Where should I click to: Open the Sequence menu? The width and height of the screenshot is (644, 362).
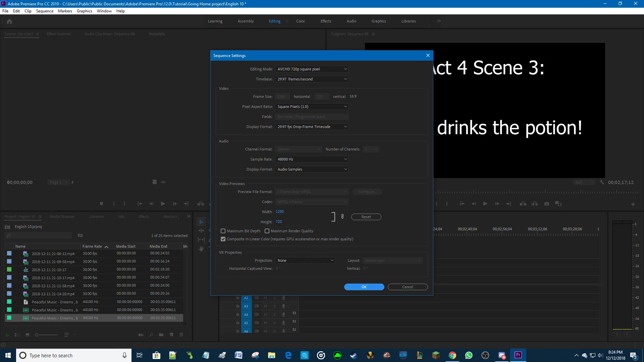[x=45, y=11]
